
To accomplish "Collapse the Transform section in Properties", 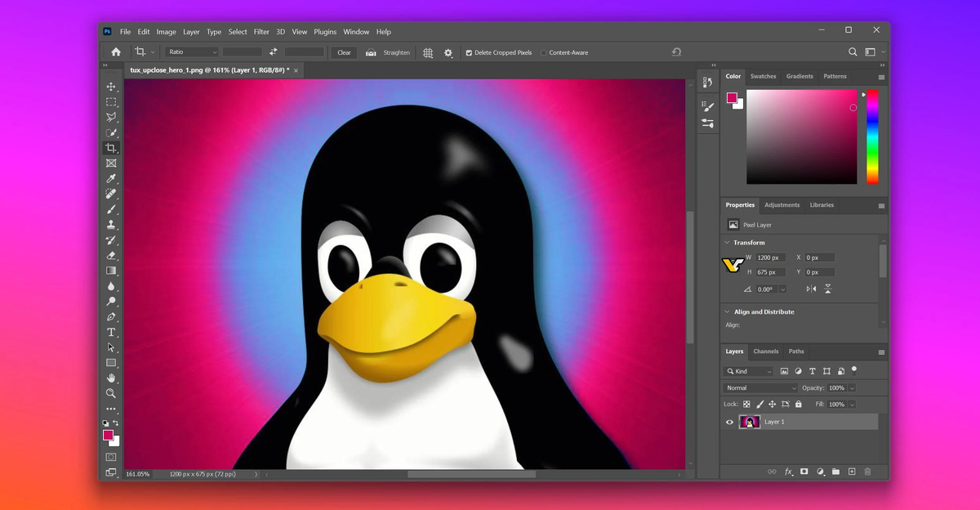I will point(727,242).
